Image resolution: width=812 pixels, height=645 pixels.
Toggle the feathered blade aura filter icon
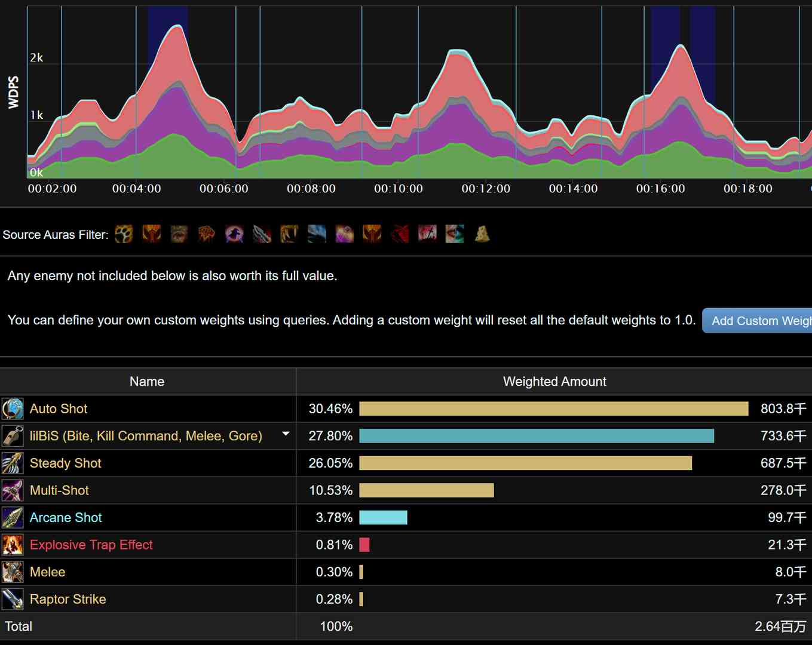(x=262, y=234)
